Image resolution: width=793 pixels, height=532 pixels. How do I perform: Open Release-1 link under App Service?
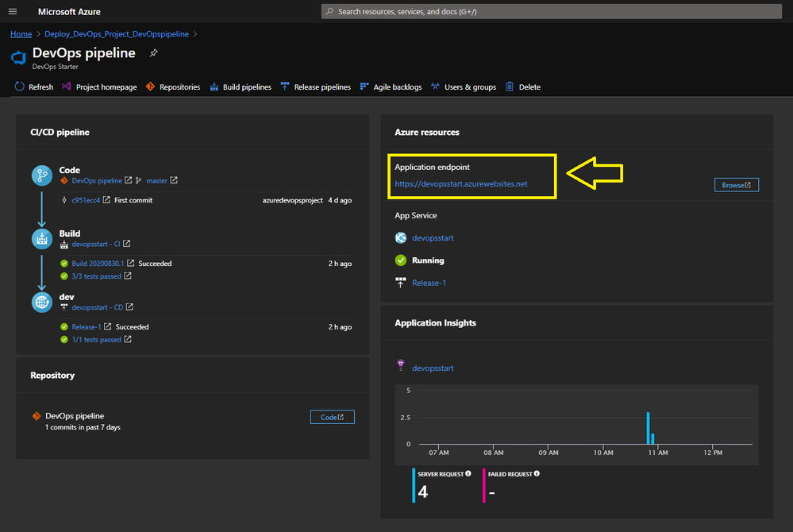tap(429, 283)
